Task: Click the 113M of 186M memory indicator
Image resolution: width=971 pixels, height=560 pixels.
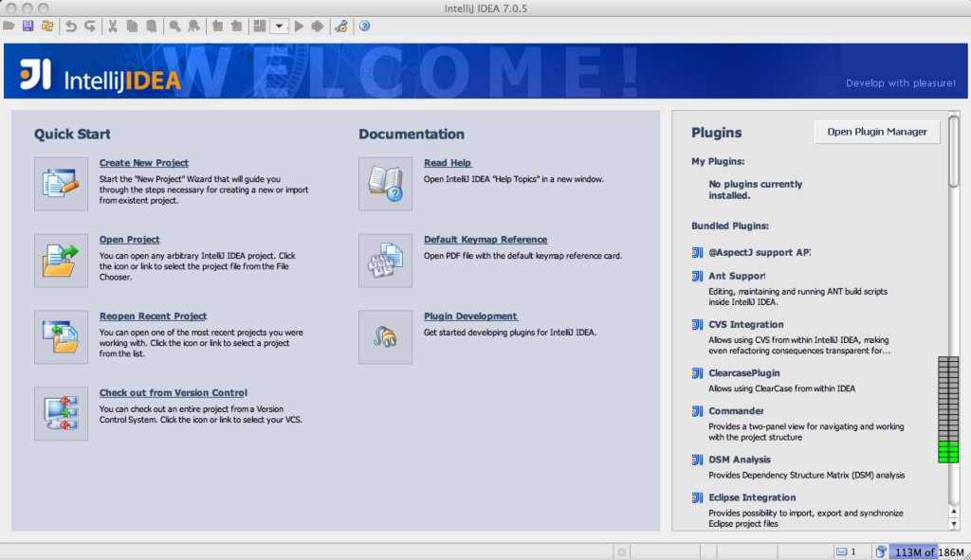Action: (929, 552)
